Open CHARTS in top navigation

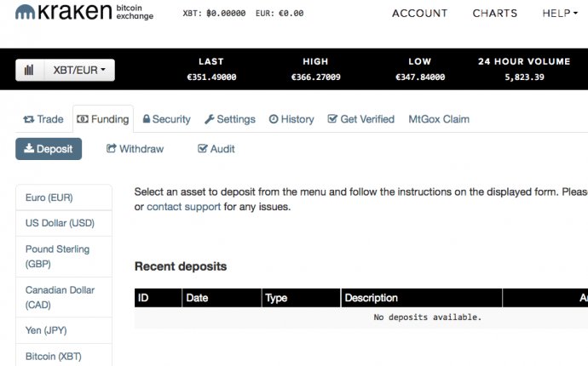(494, 13)
